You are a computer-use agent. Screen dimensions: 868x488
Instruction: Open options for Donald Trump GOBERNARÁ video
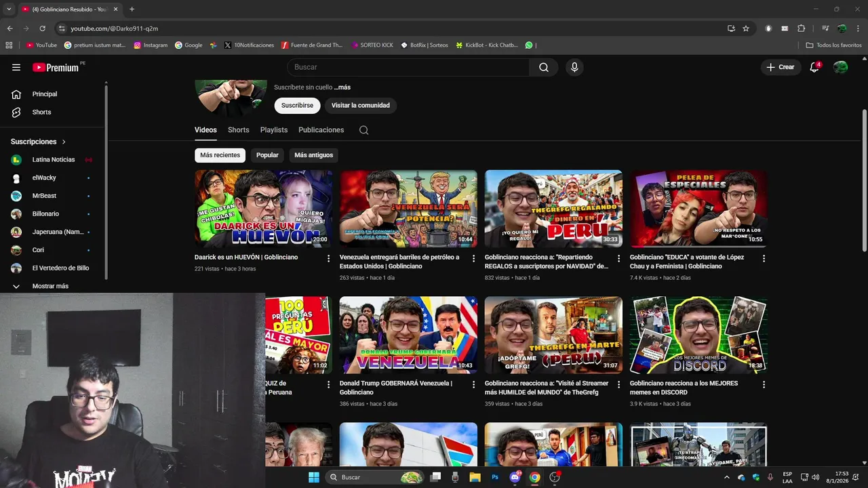pos(474,384)
